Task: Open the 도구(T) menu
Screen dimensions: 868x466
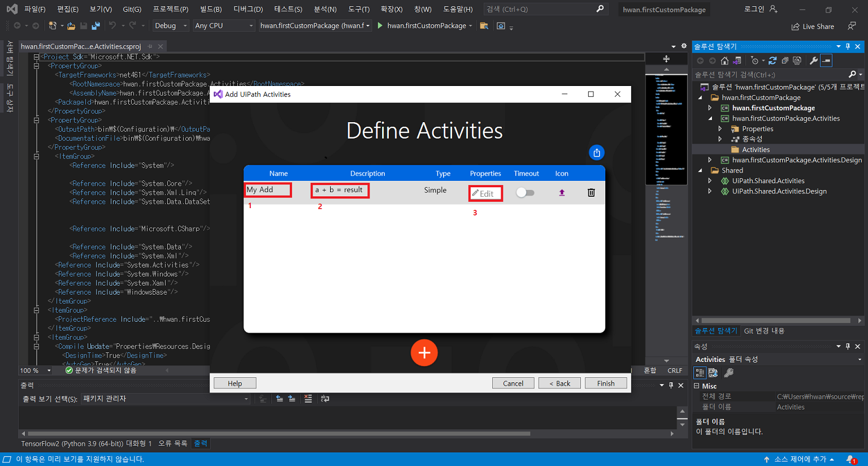Action: (x=359, y=9)
